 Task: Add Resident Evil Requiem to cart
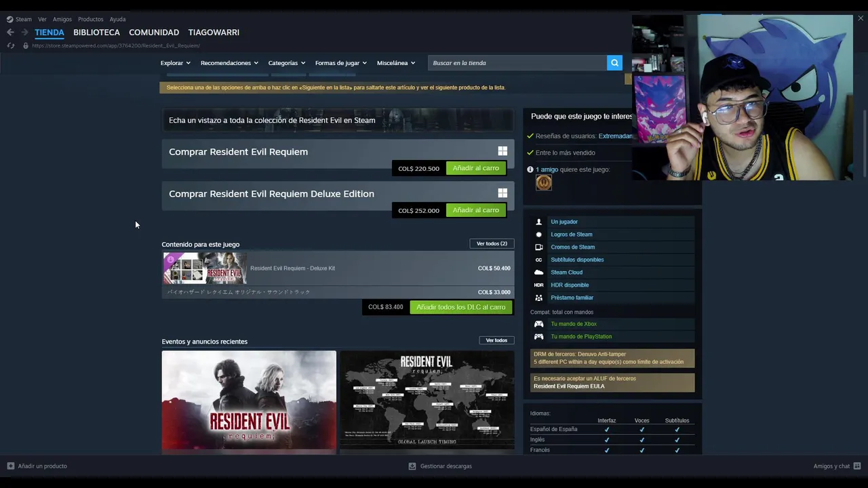475,168
